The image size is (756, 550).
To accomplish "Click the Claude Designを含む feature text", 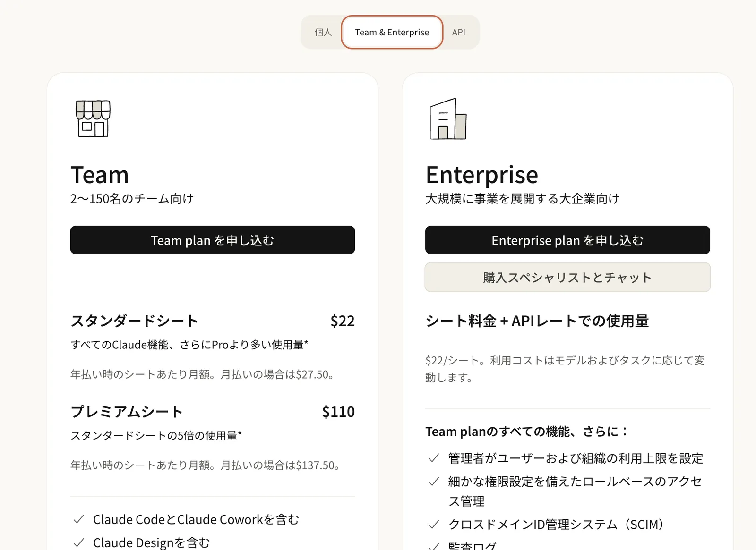I will [x=152, y=542].
